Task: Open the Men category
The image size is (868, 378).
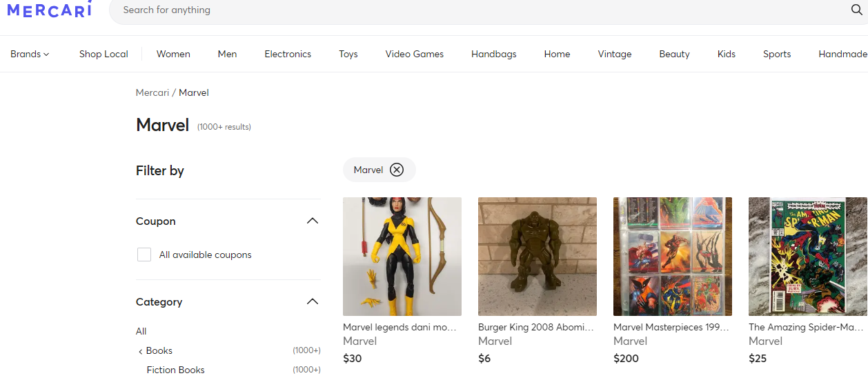Action: pyautogui.click(x=227, y=54)
